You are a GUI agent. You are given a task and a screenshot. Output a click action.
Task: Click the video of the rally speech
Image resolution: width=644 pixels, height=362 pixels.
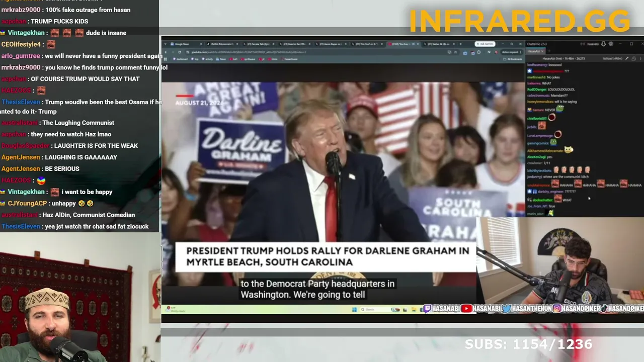343,184
